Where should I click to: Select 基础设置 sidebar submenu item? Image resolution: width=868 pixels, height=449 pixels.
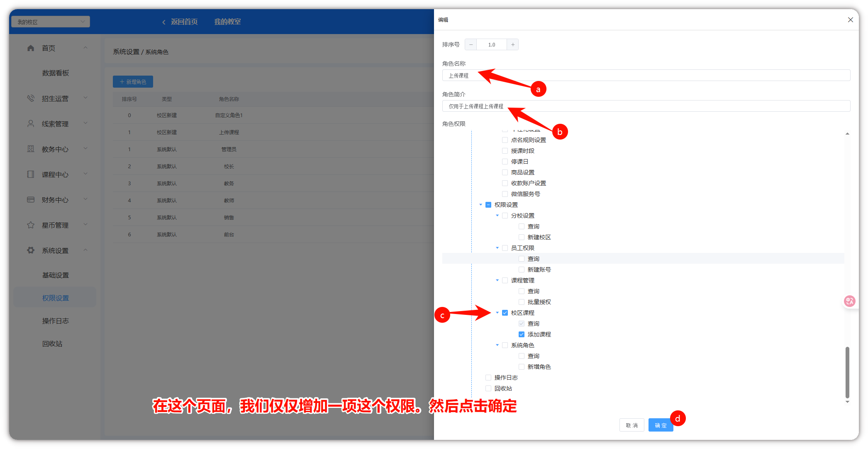tap(55, 275)
